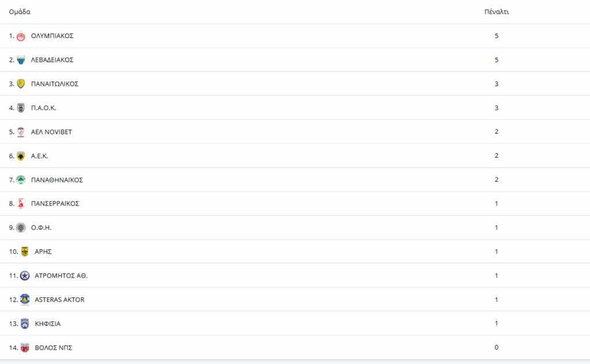Click the Volos NPS crest icon

click(25, 348)
